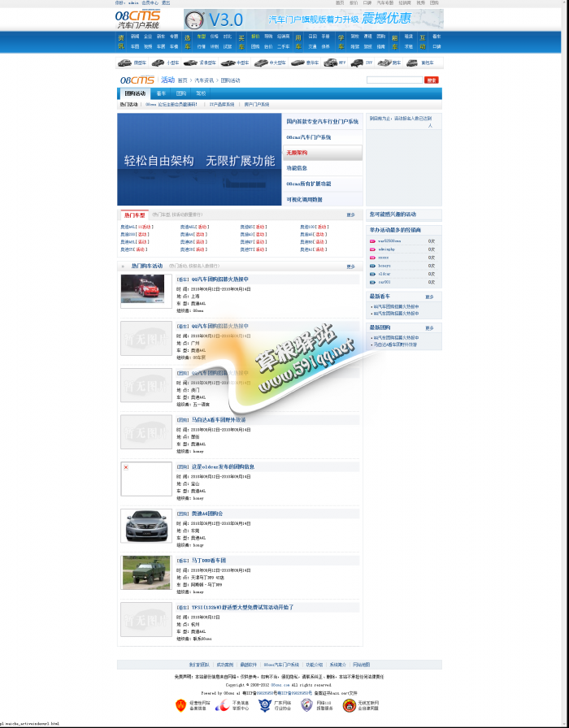
Task: Click 更多 link in 热门车型 header
Action: click(350, 215)
